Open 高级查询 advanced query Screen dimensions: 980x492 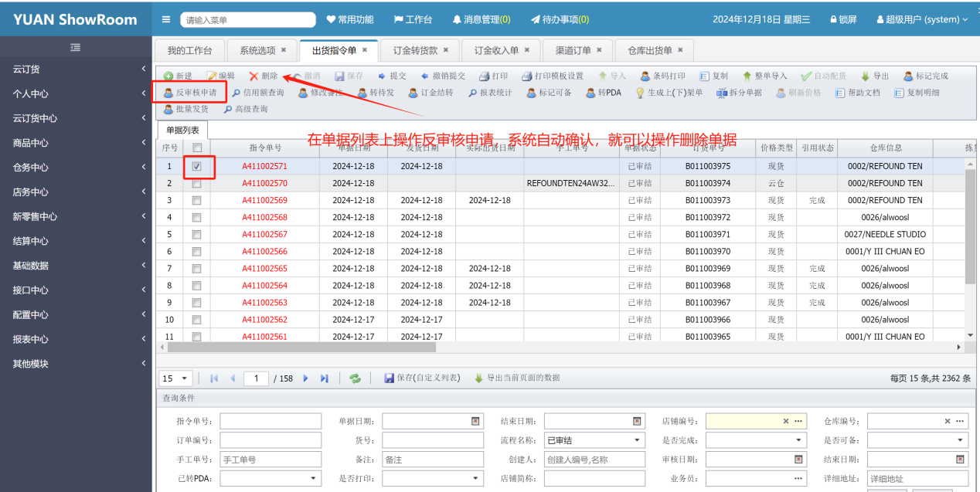pyautogui.click(x=246, y=109)
